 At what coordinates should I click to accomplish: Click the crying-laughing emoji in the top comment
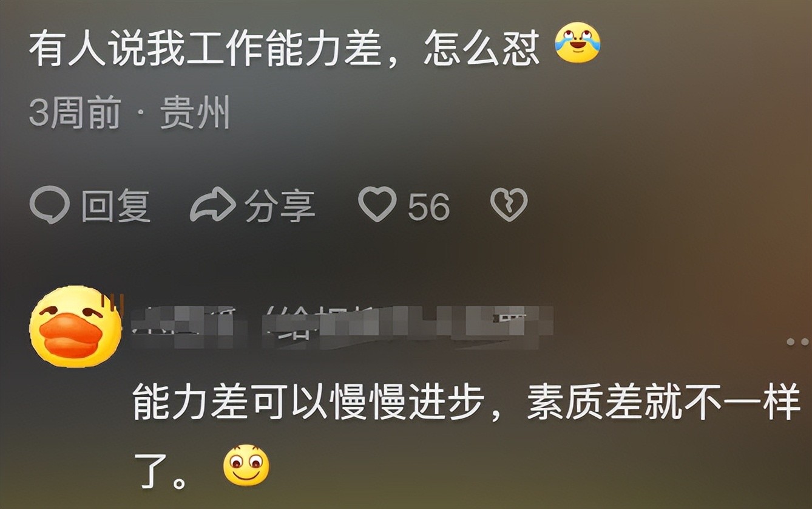[577, 43]
